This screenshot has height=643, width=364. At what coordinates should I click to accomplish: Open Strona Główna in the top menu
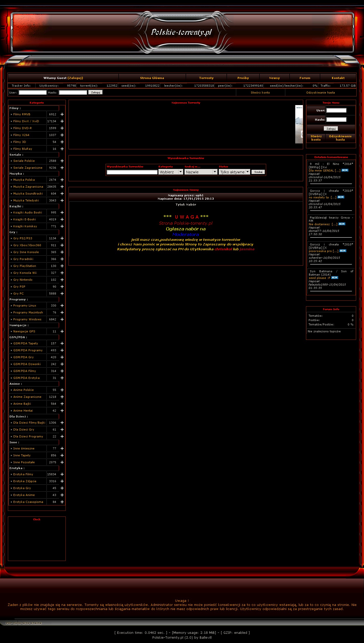152,78
